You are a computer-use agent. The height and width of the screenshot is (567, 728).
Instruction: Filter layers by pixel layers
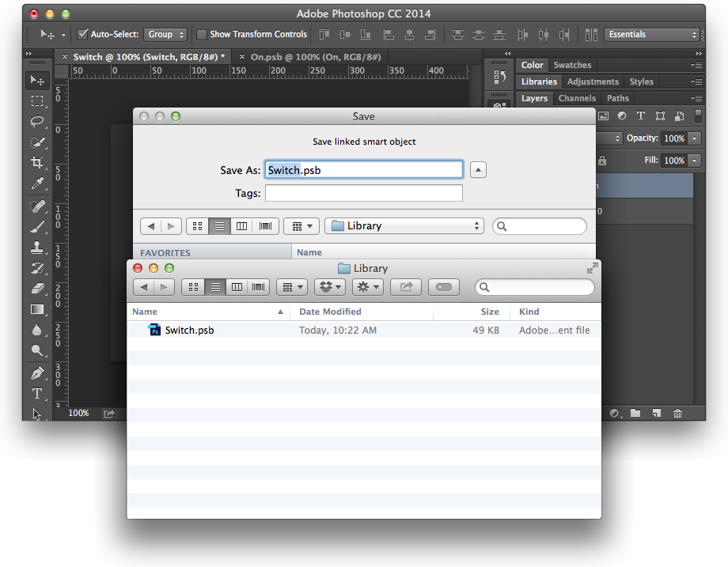(603, 116)
